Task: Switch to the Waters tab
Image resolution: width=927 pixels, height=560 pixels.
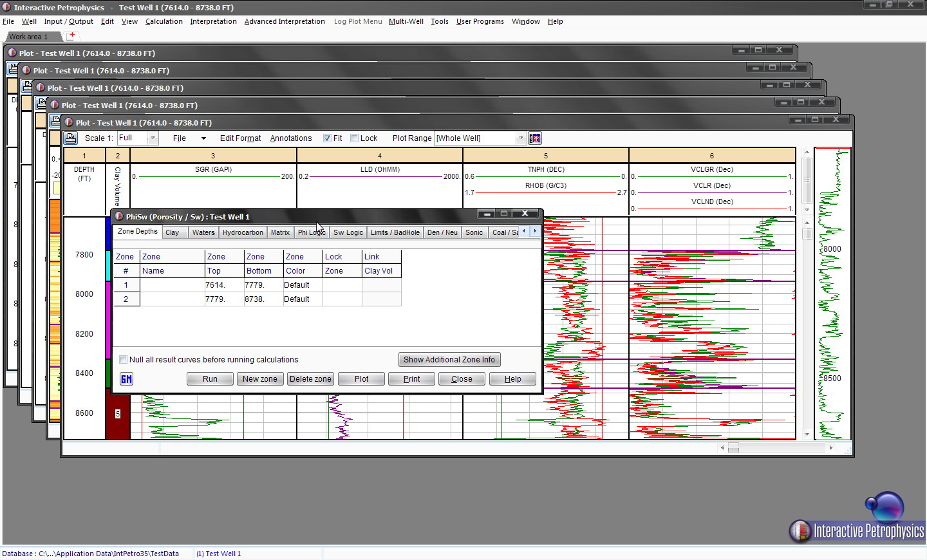Action: coord(203,233)
